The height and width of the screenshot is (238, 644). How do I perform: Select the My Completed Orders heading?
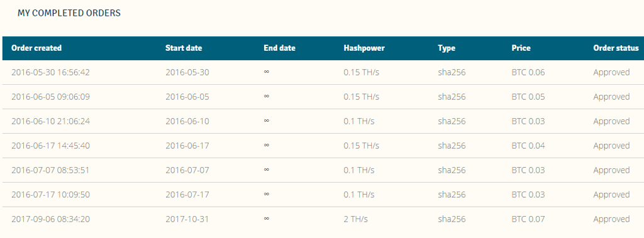(x=69, y=13)
